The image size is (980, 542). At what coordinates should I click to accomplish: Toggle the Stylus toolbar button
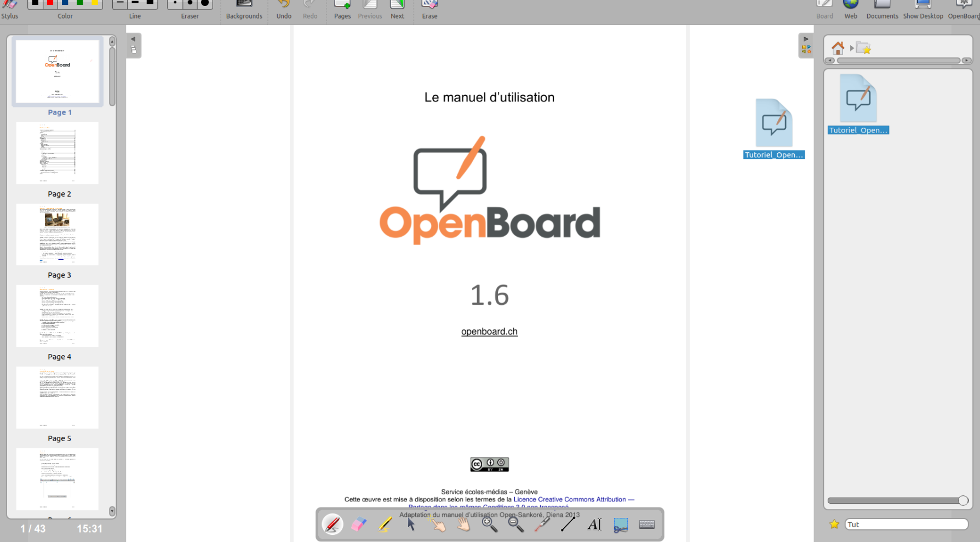pos(9,9)
